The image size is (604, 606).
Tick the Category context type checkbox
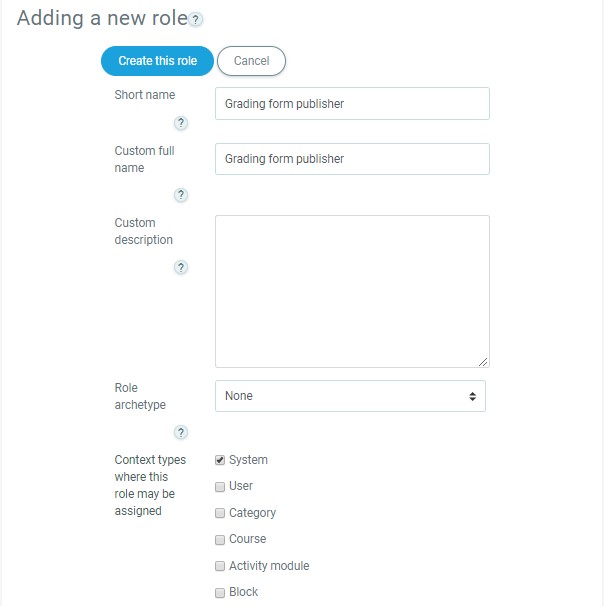pyautogui.click(x=220, y=513)
